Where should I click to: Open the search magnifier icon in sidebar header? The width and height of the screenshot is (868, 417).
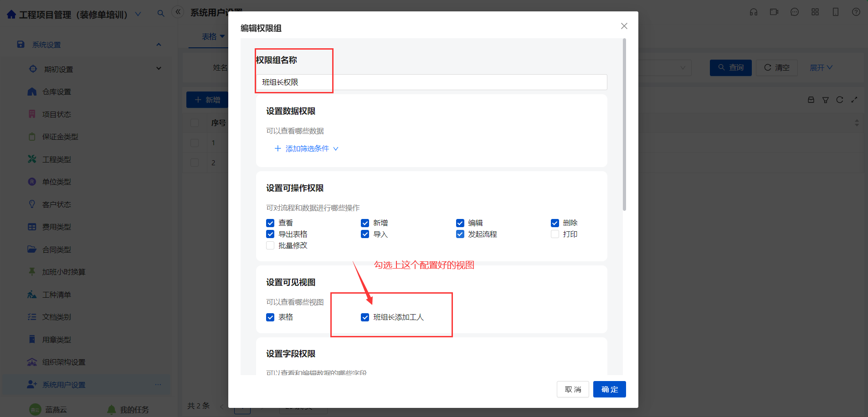[x=161, y=14]
